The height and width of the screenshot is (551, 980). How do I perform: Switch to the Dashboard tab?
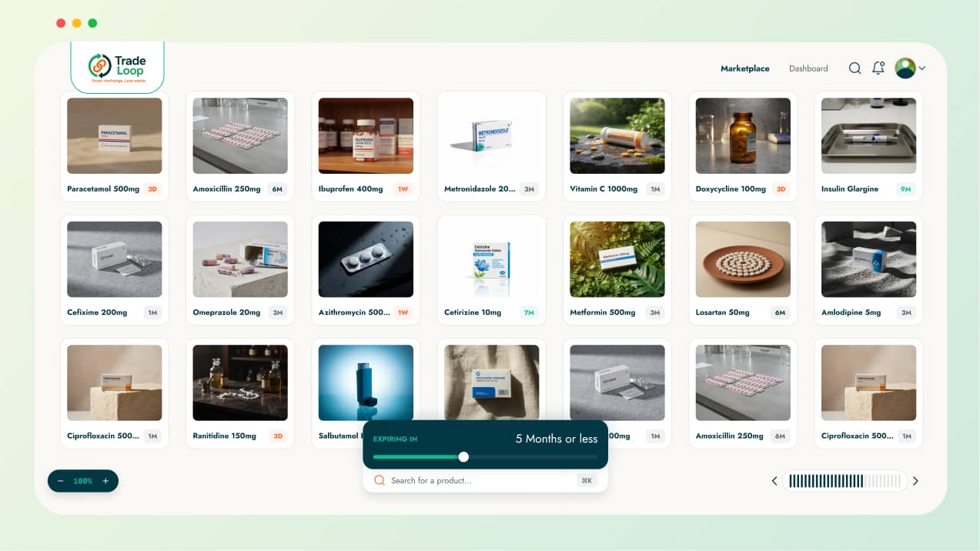pyautogui.click(x=808, y=68)
